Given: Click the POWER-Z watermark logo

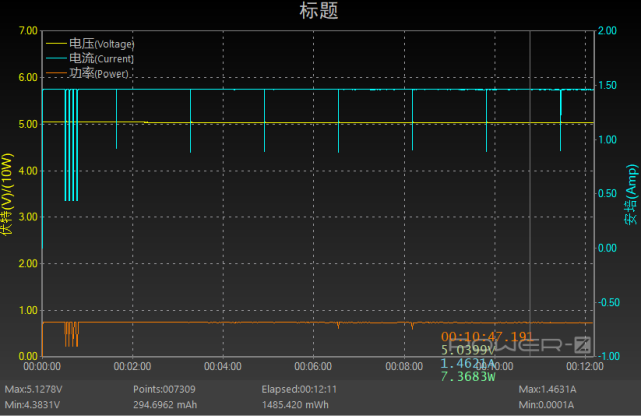Looking at the screenshot, I should point(519,345).
